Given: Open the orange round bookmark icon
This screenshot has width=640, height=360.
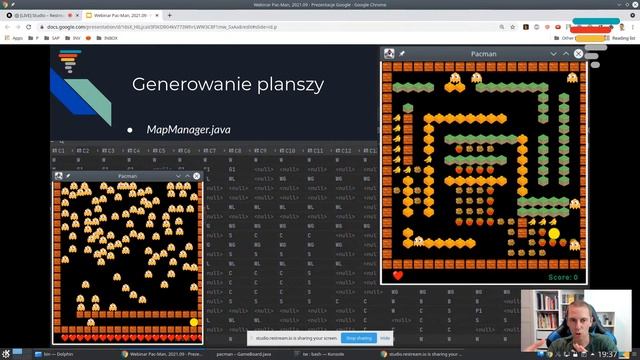Looking at the screenshot, I should (88, 38).
